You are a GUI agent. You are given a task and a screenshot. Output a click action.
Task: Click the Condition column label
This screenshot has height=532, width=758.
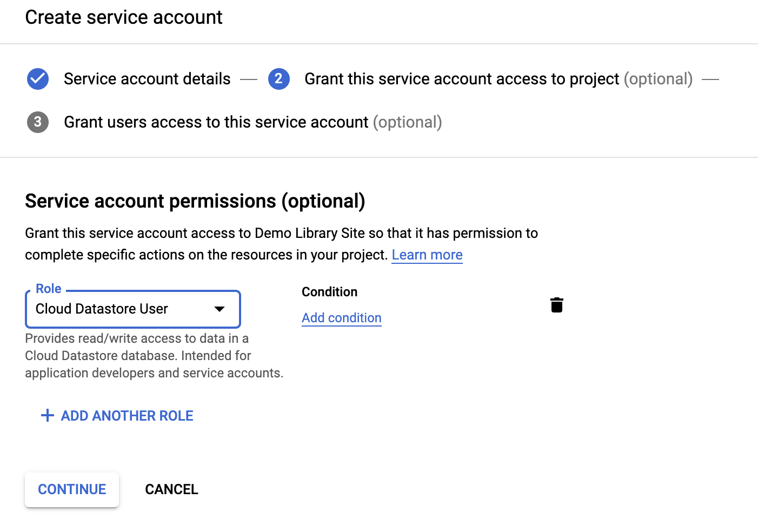pyautogui.click(x=330, y=292)
